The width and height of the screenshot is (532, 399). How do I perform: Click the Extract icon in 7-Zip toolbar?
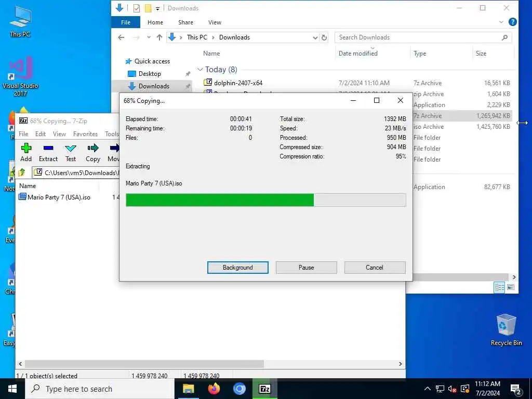(48, 148)
